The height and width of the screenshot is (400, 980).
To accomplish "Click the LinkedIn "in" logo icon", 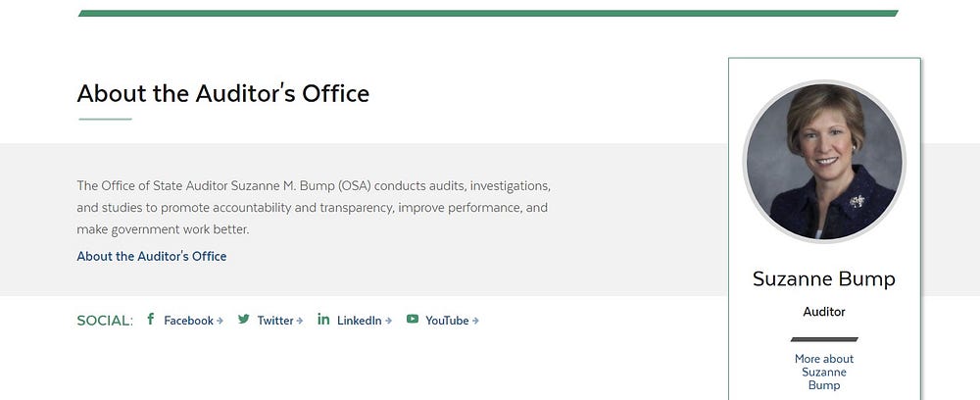I will tap(323, 320).
